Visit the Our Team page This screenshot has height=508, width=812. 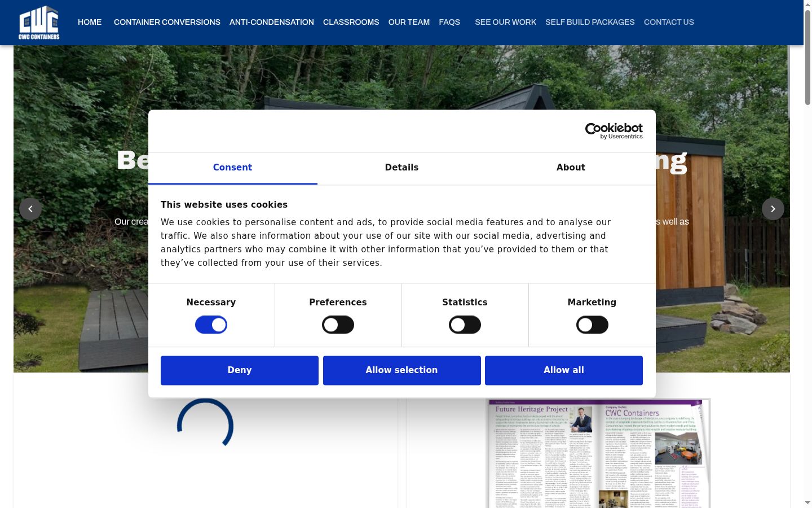[409, 22]
